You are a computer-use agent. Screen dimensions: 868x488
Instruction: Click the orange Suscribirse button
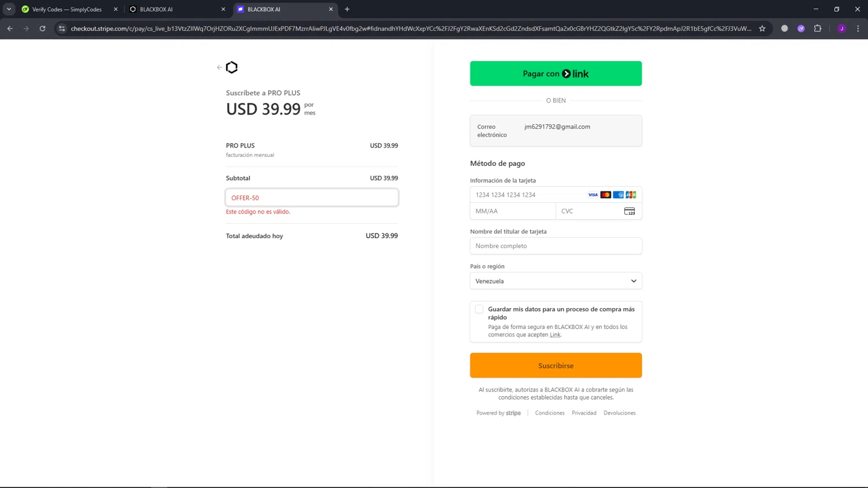tap(556, 365)
